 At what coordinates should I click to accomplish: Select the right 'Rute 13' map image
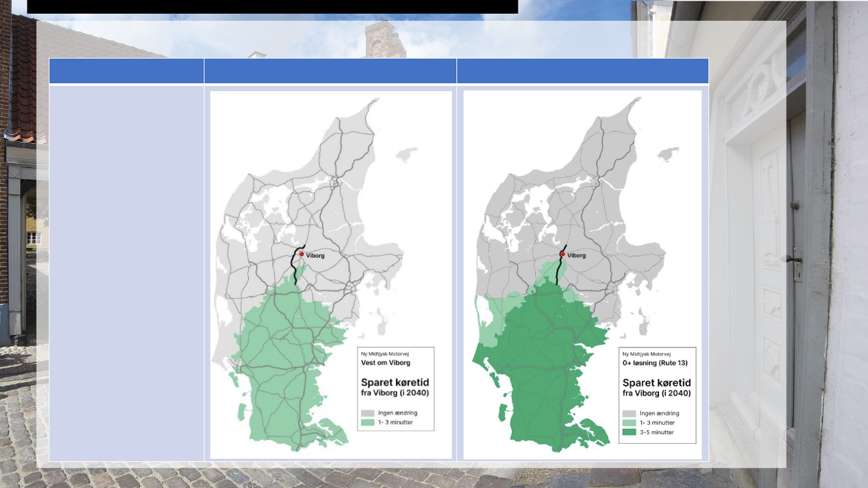pos(582,195)
